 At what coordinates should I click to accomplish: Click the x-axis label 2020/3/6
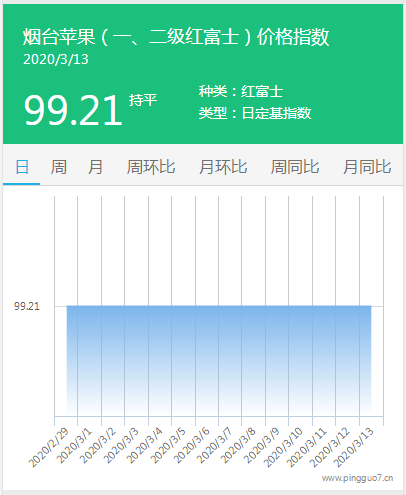click(192, 445)
